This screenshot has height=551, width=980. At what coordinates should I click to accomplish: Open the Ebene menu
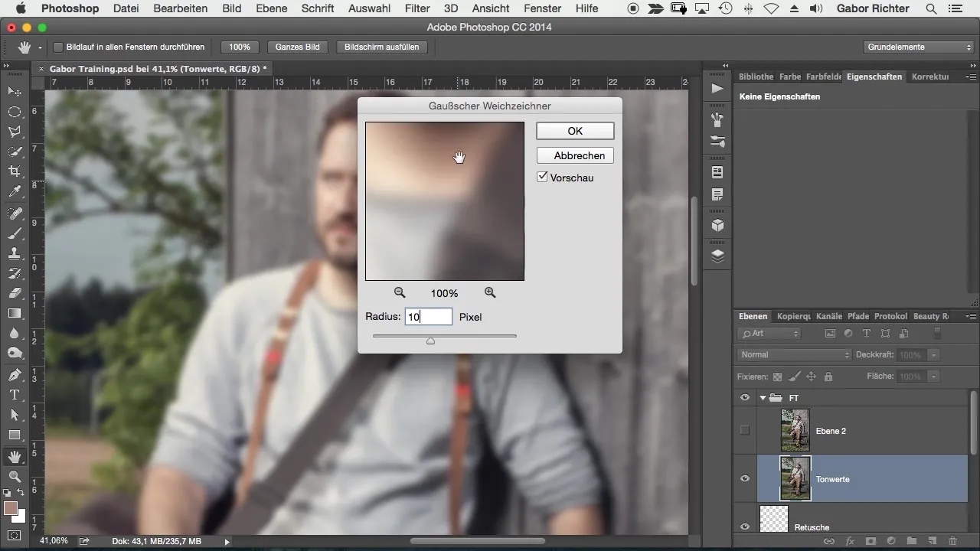[272, 9]
